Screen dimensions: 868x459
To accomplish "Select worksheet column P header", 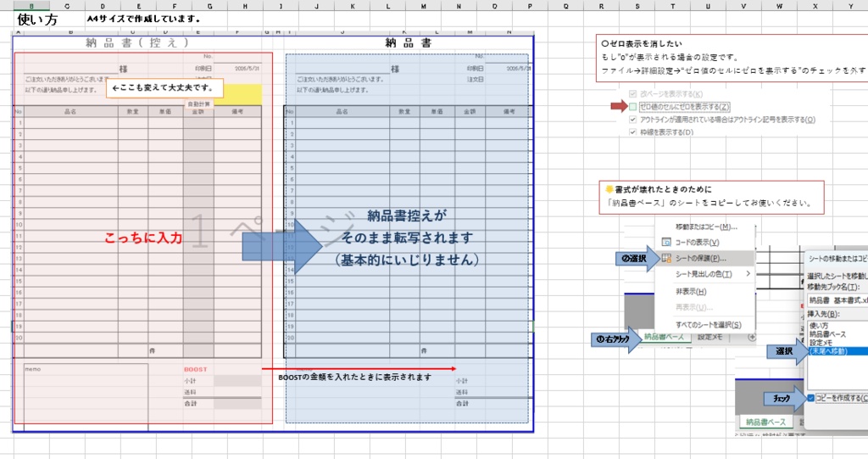I will pos(530,6).
